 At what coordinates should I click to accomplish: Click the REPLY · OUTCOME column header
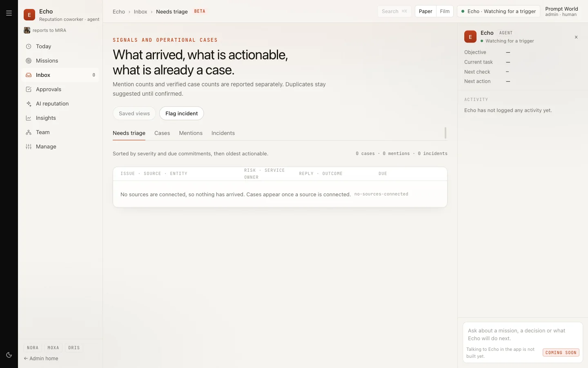point(321,174)
